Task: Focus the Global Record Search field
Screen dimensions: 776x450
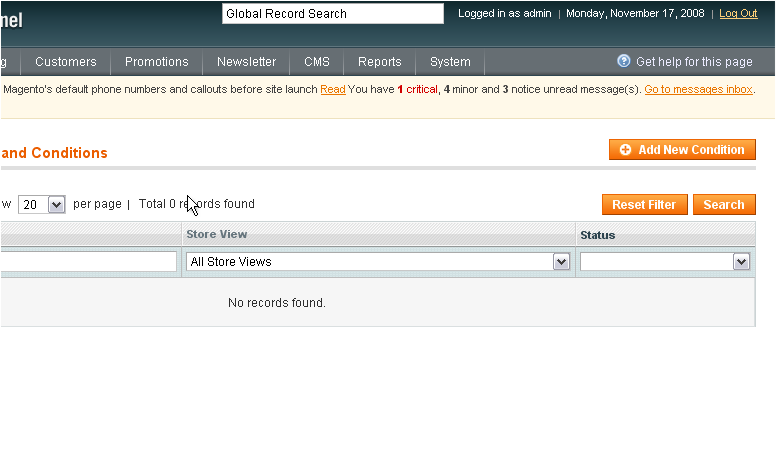Action: [332, 14]
